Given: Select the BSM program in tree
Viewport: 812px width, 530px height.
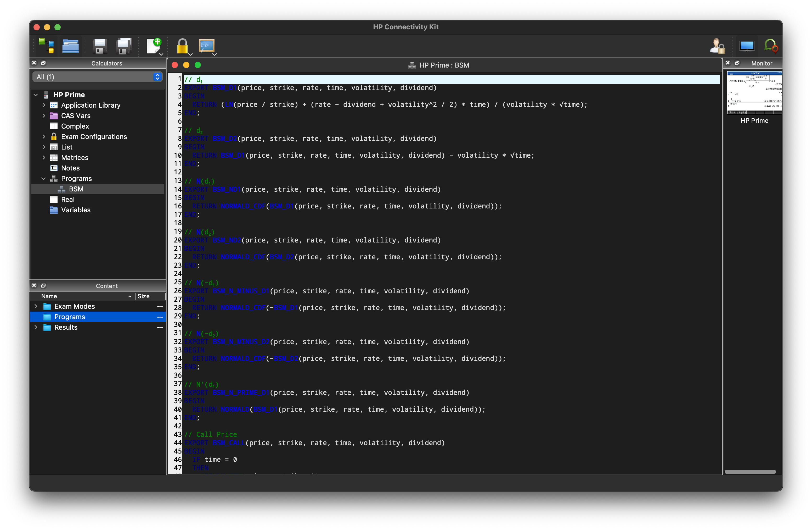Looking at the screenshot, I should tap(76, 189).
